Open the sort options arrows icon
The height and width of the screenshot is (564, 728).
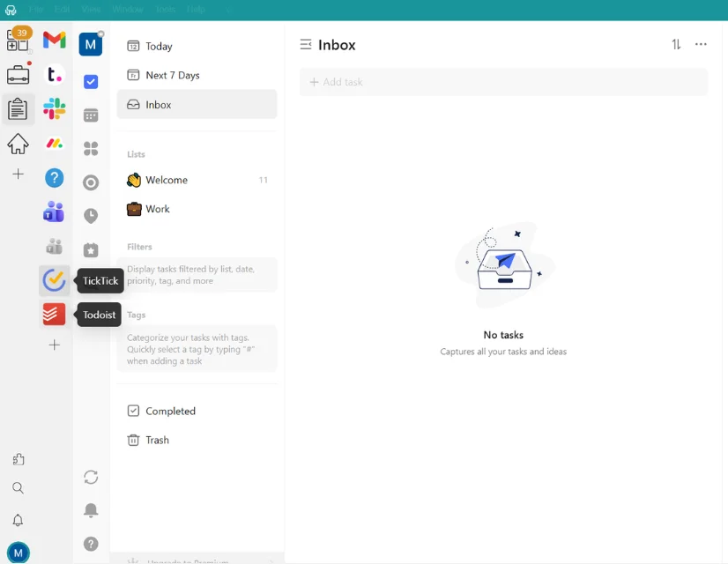(676, 45)
